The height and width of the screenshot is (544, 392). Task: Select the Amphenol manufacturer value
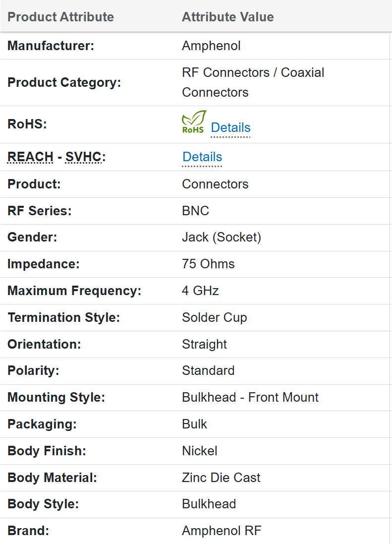coord(211,46)
